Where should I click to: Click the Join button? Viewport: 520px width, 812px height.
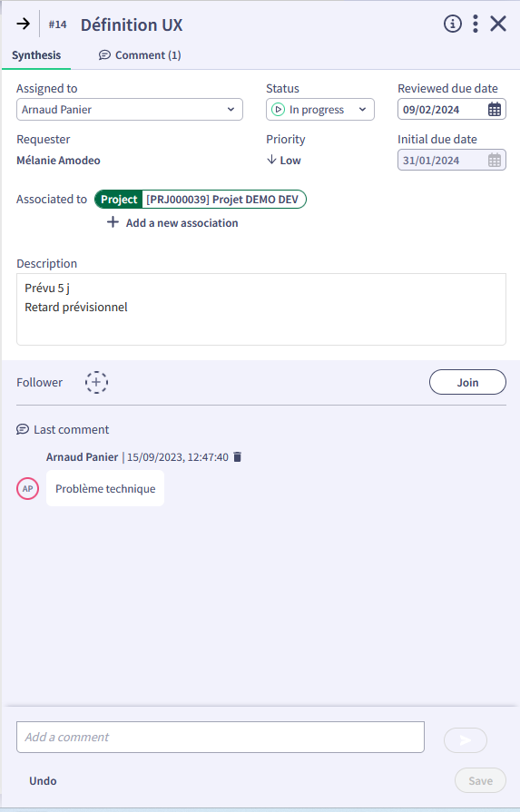pos(467,382)
